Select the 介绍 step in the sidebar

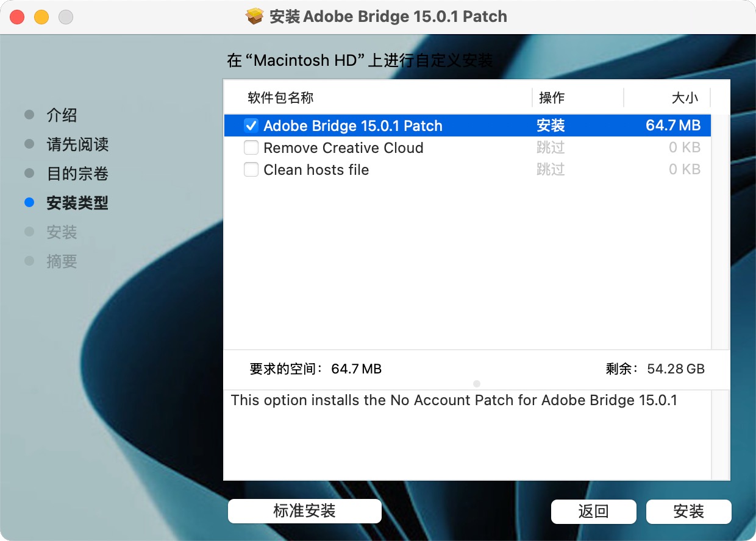click(x=62, y=115)
